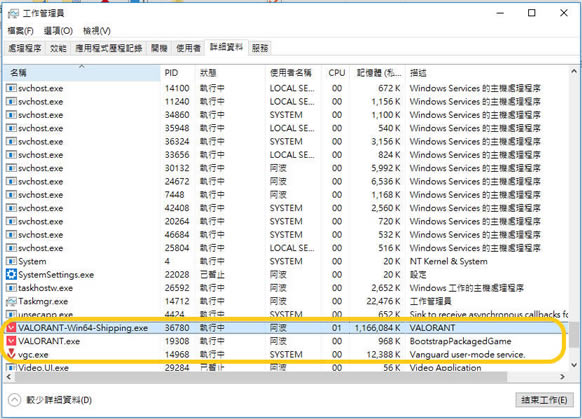Click the svchost.exe icon with PID 14100

12,88
